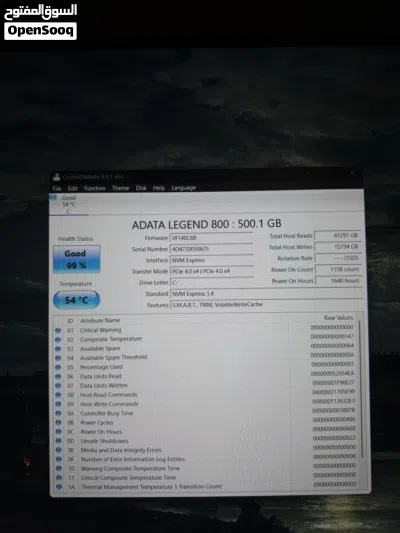
Task: Click Total Host Writes value 15794 GB
Action: [x=337, y=246]
